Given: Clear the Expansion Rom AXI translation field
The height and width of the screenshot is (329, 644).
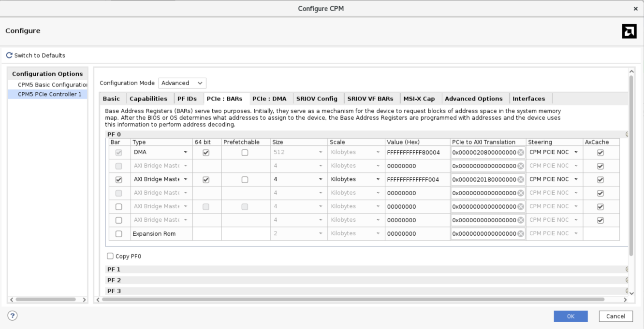Looking at the screenshot, I should click(x=521, y=234).
